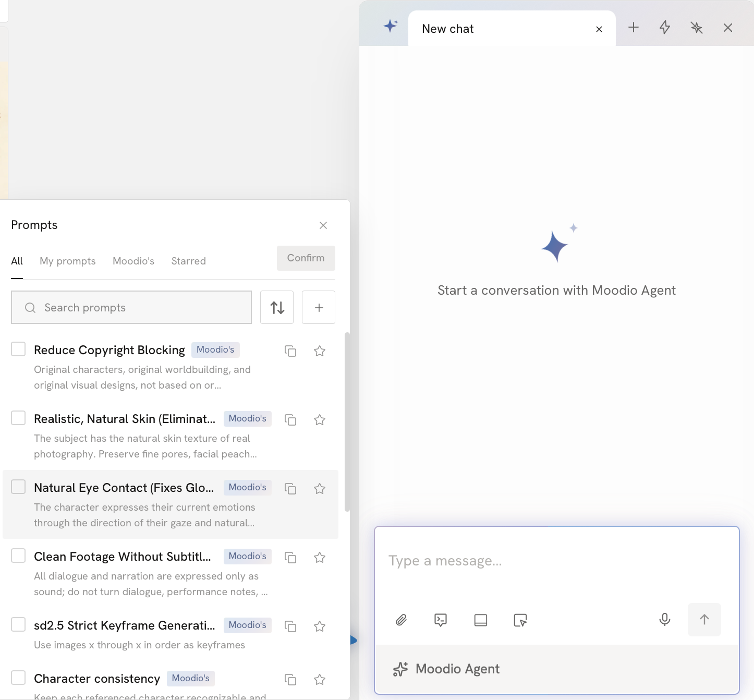
Task: Click the Confirm button
Action: [306, 258]
